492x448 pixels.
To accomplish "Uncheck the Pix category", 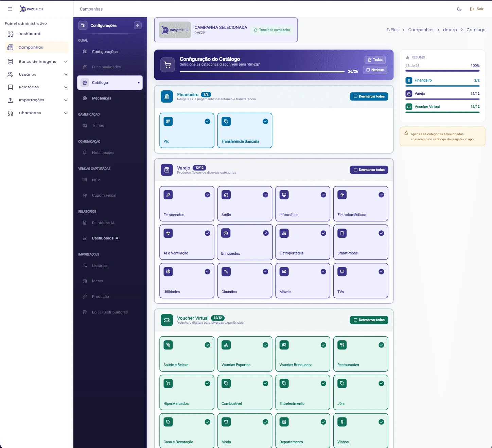I will (207, 122).
